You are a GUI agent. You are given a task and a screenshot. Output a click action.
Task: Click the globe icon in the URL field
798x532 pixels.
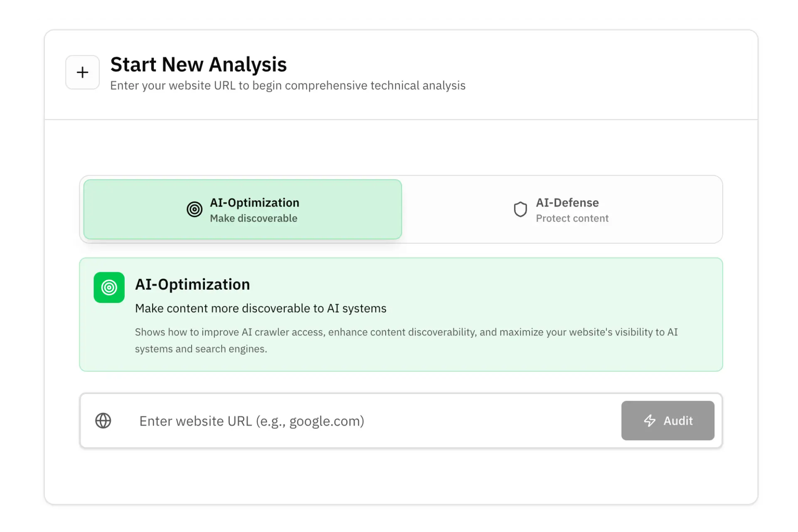[103, 421]
